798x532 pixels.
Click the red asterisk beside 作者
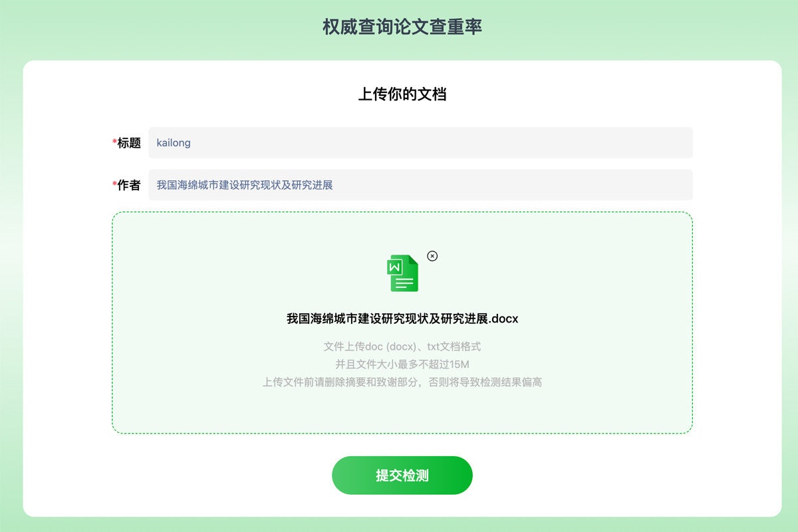(x=114, y=184)
